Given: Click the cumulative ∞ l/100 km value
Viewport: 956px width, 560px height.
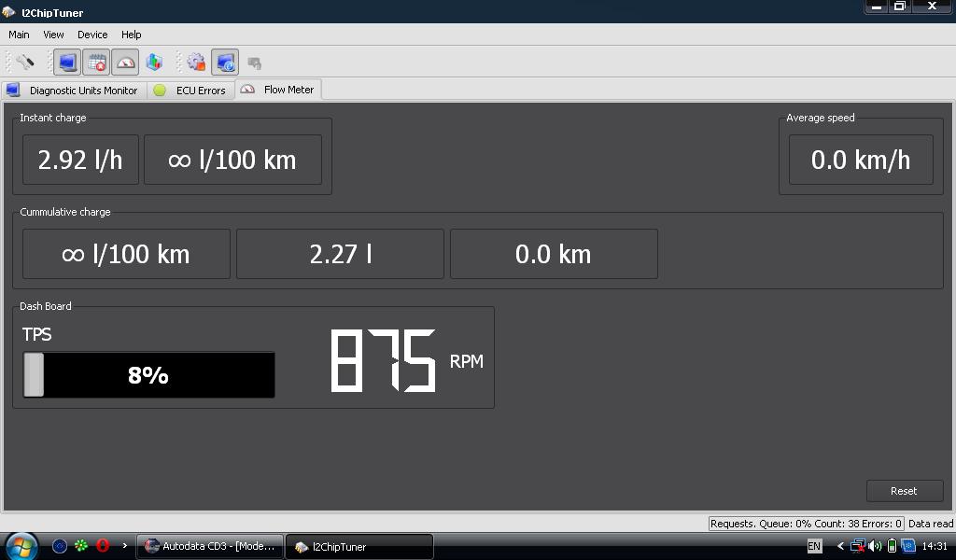Looking at the screenshot, I should 126,254.
